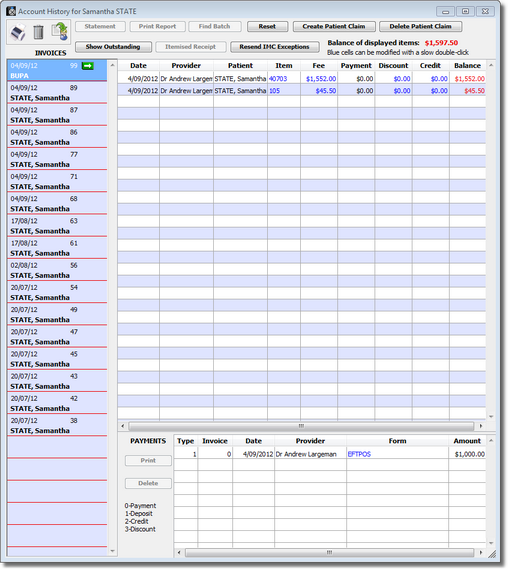508x570 pixels.
Task: Click the $1,000.00 payment amount cell
Action: (467, 454)
